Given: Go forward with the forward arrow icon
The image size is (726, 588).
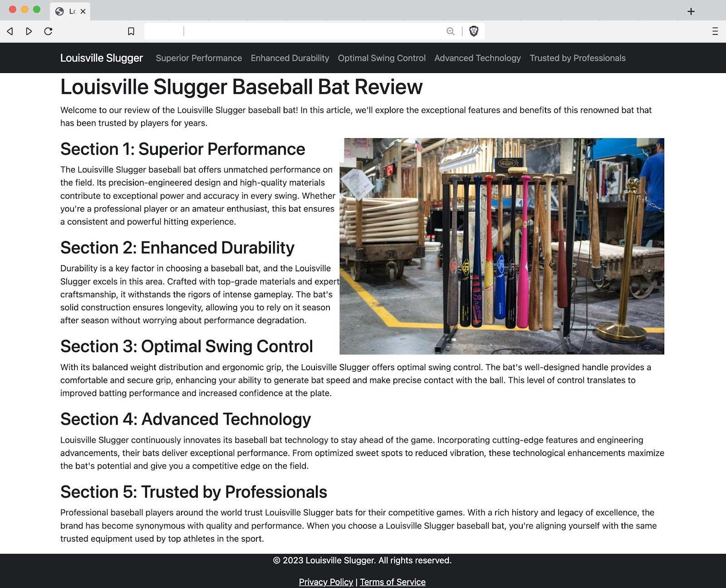Looking at the screenshot, I should click(x=29, y=31).
